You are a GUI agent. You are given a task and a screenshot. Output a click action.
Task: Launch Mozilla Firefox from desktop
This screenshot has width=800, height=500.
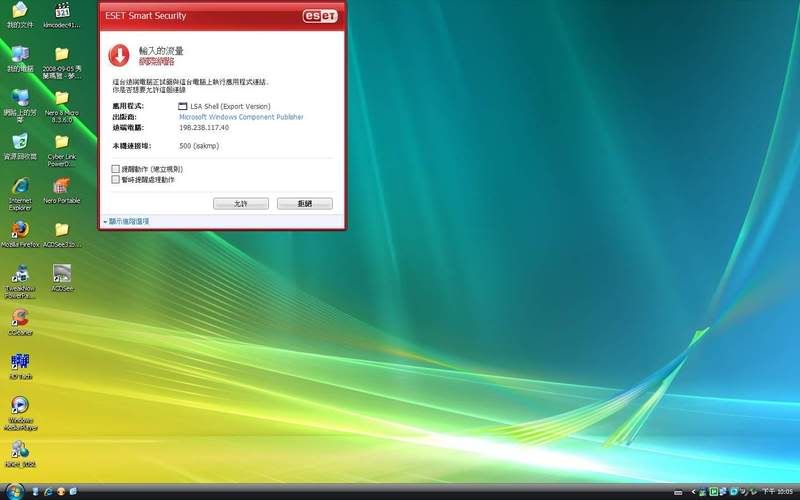pos(19,230)
